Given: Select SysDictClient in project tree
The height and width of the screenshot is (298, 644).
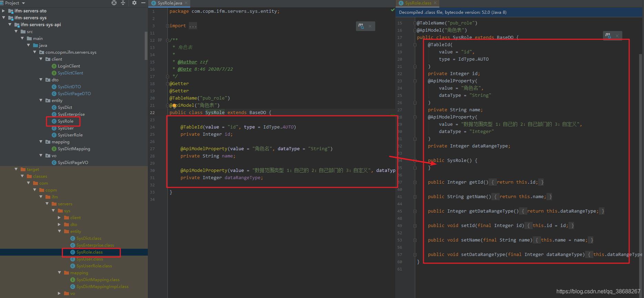Looking at the screenshot, I should (70, 73).
